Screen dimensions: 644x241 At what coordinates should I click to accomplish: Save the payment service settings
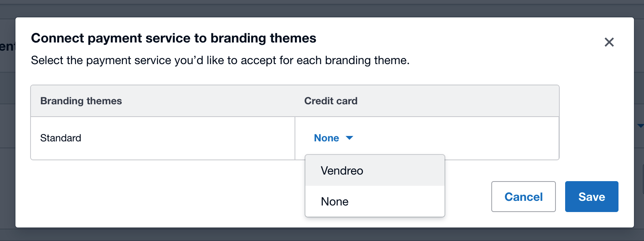(591, 197)
